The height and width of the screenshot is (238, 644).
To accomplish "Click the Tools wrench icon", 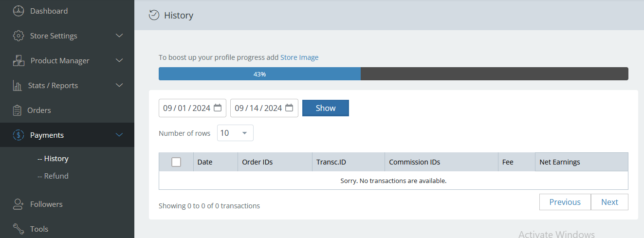I will [18, 229].
